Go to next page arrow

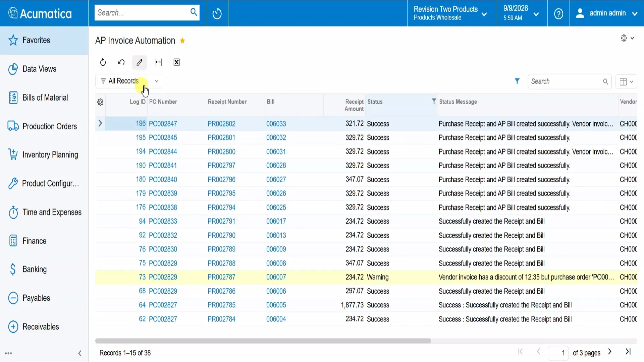click(x=610, y=352)
